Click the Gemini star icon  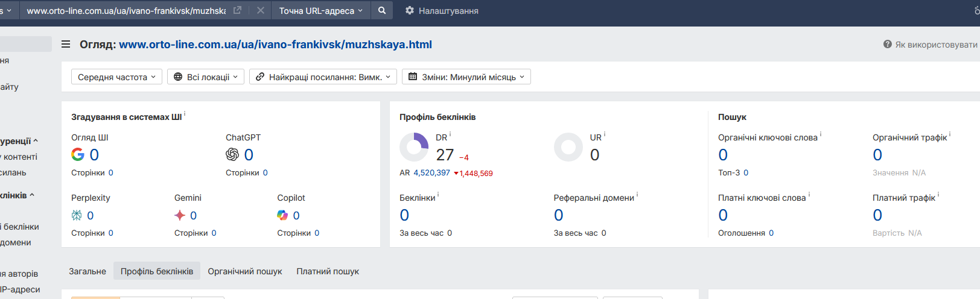pos(180,215)
